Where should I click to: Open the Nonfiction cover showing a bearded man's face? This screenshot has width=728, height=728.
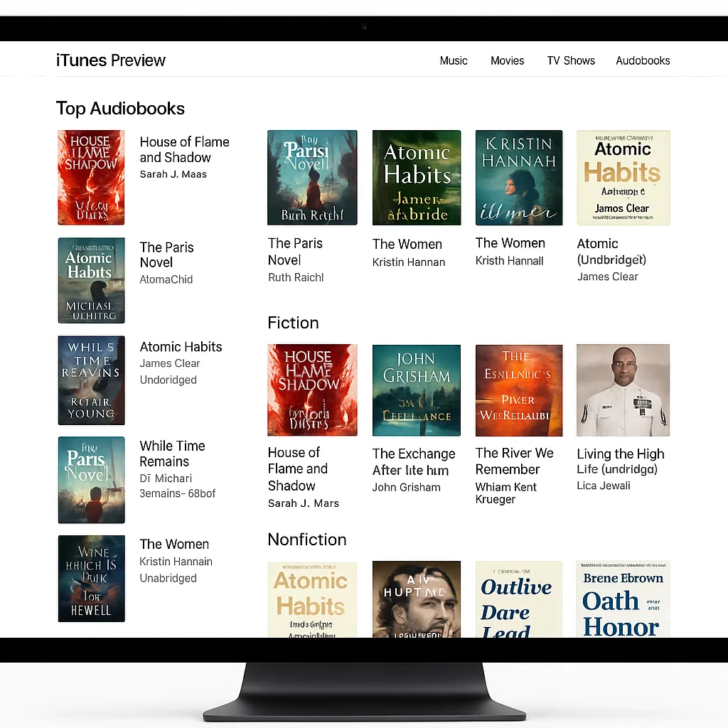[x=417, y=599]
